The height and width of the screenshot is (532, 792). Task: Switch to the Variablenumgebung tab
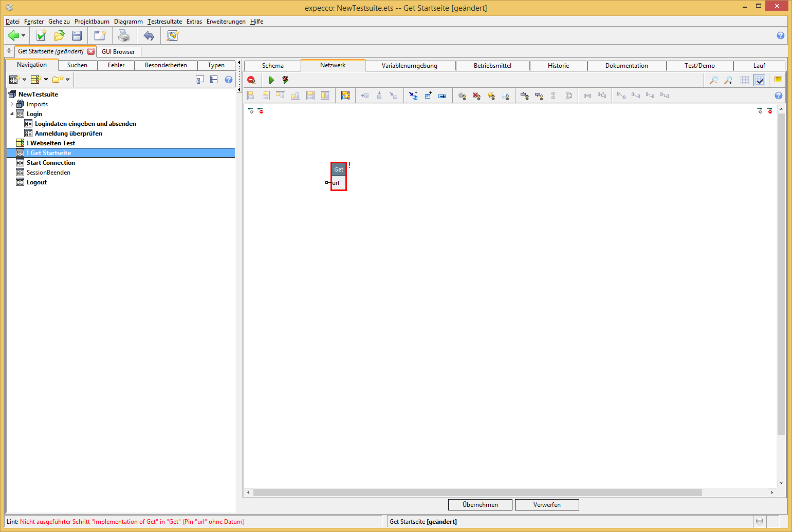pos(409,66)
